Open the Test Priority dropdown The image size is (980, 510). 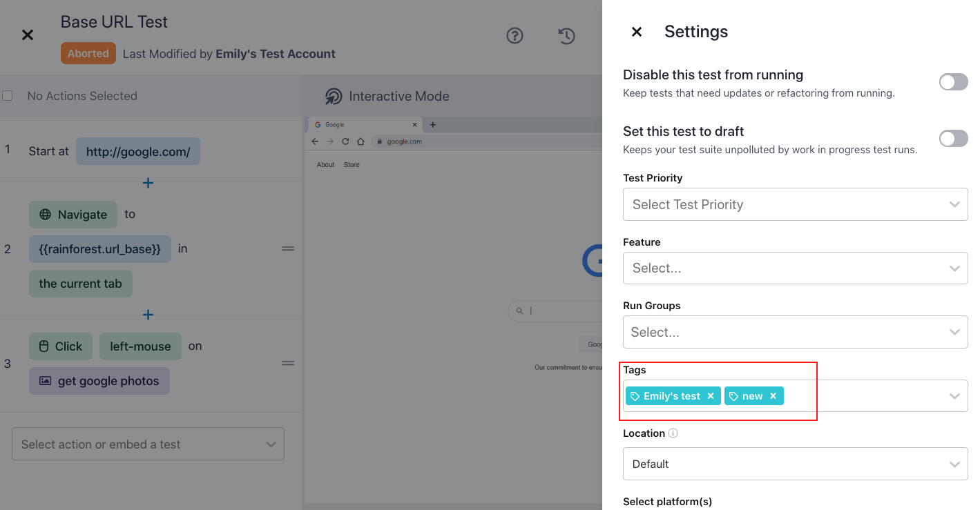pos(795,204)
